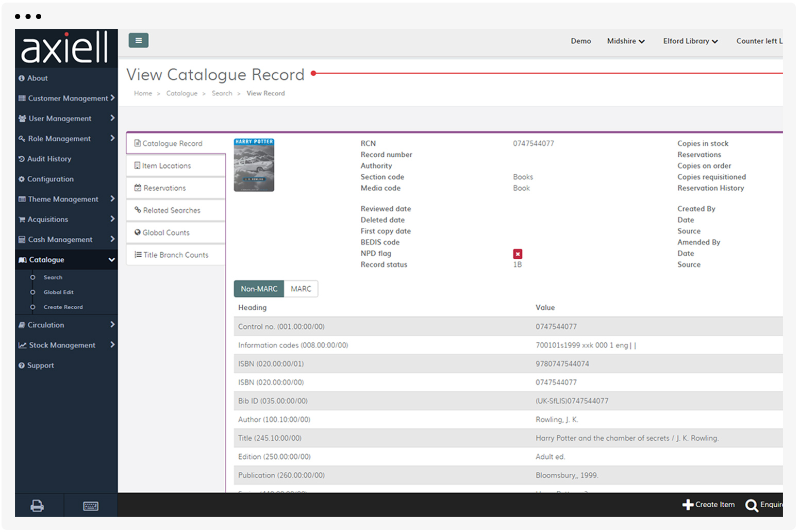Select the Create Record sidebar item
This screenshot has height=532, width=799.
[63, 307]
